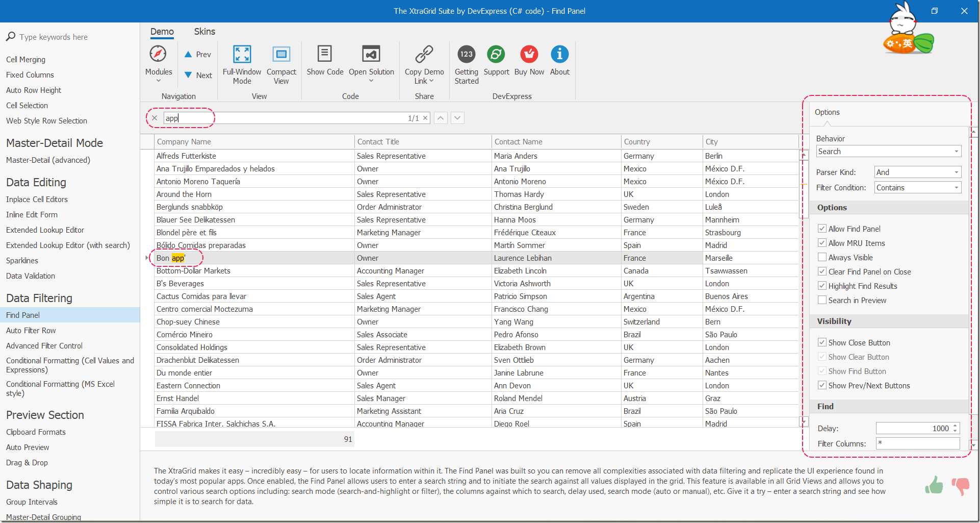This screenshot has width=980, height=523.
Task: Click the keyword search magnifier icon
Action: point(11,37)
